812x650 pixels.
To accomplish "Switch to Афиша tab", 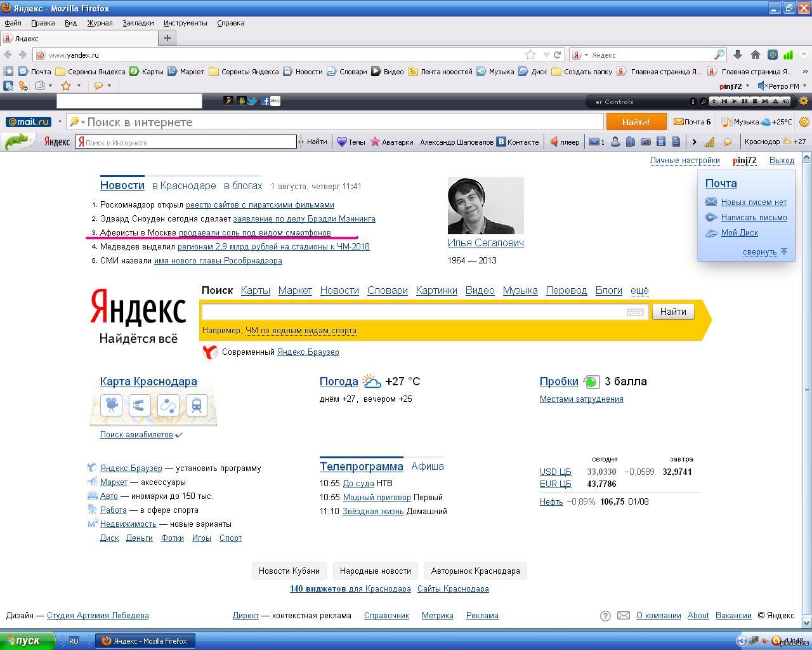I will [x=428, y=466].
